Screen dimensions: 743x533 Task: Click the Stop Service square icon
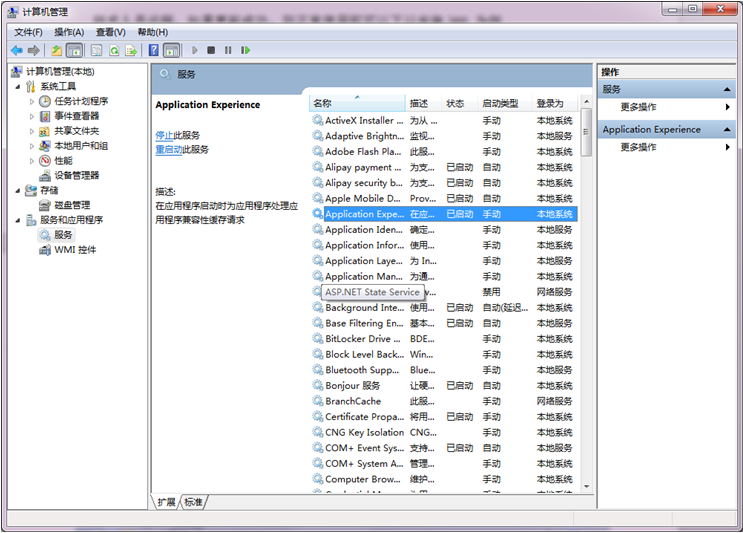(x=211, y=50)
